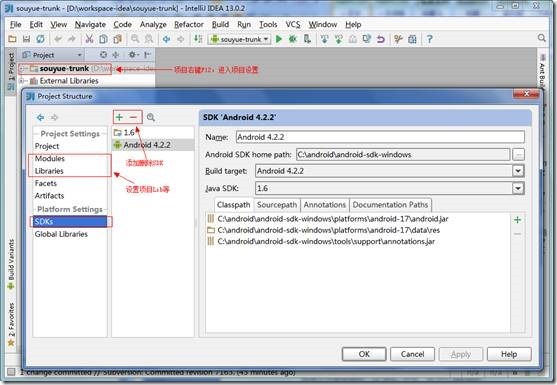The width and height of the screenshot is (557, 385).
Task: Click the Project panel settings gear icon
Action: point(133,55)
